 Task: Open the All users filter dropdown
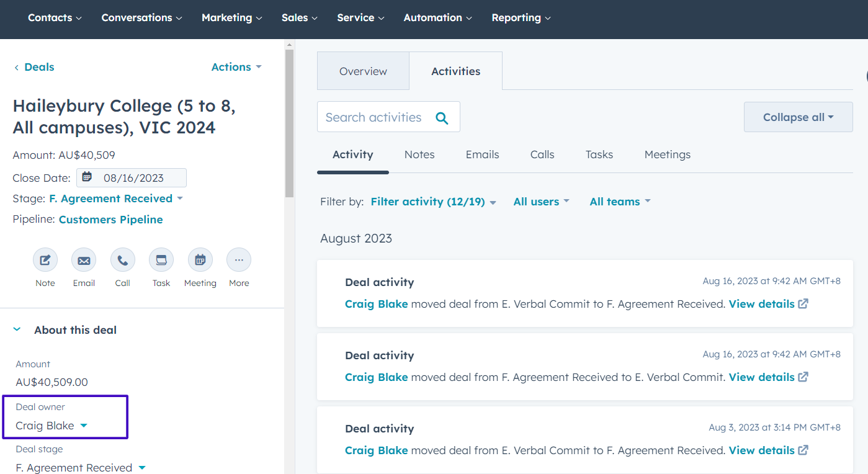pyautogui.click(x=540, y=202)
